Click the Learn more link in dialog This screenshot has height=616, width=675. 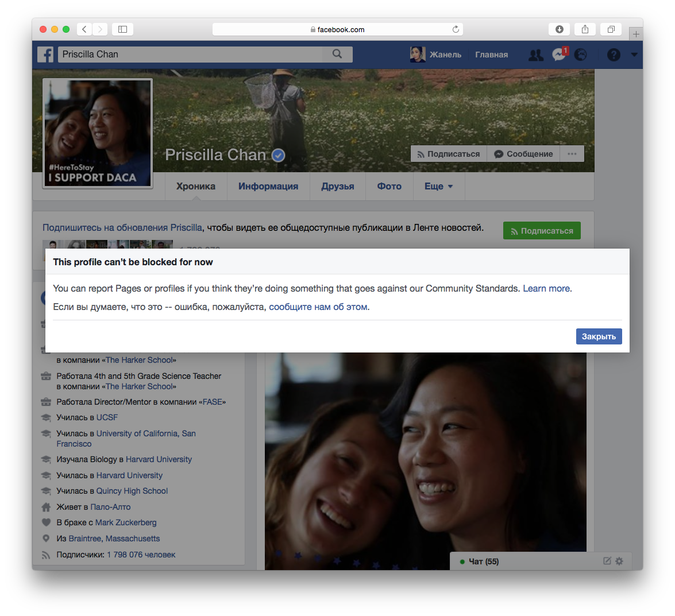click(546, 289)
